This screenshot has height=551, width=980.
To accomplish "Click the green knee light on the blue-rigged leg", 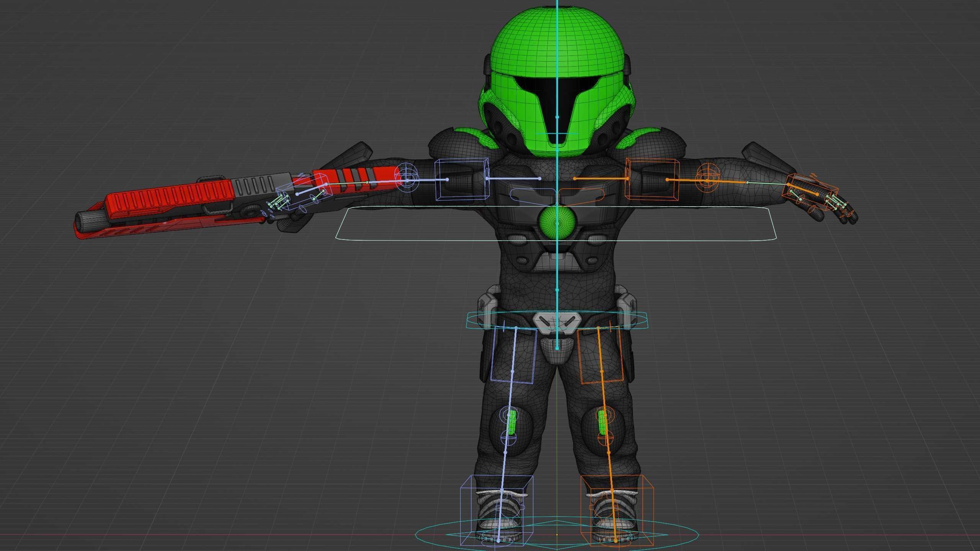I will pyautogui.click(x=511, y=423).
